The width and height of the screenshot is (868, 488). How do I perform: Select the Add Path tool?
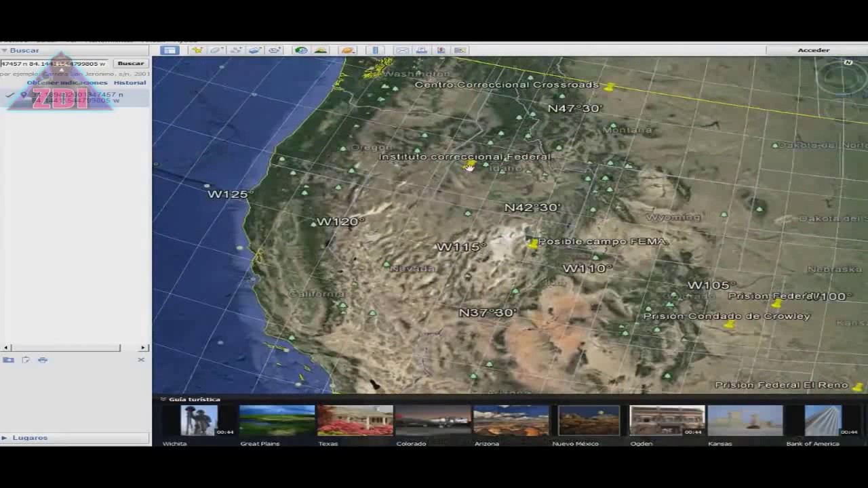[236, 50]
